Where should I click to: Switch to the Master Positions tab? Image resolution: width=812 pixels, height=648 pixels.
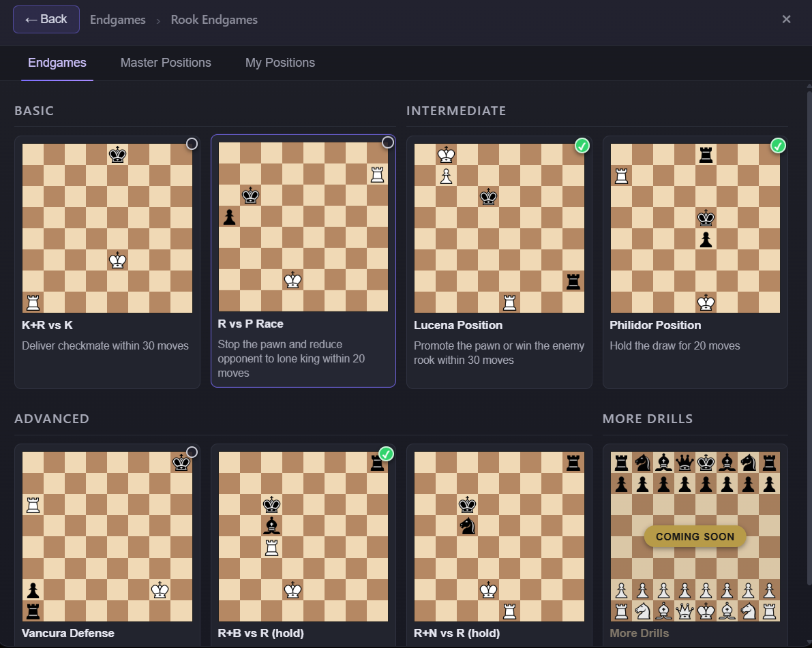pos(166,63)
